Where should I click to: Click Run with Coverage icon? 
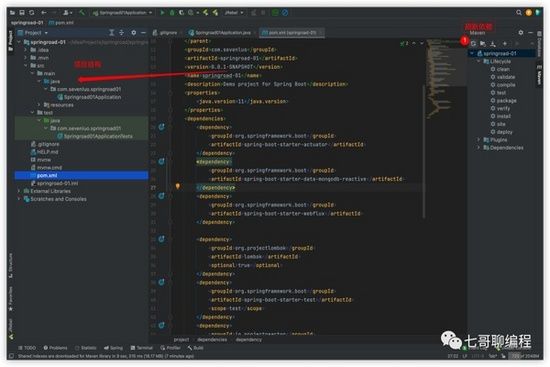click(181, 13)
